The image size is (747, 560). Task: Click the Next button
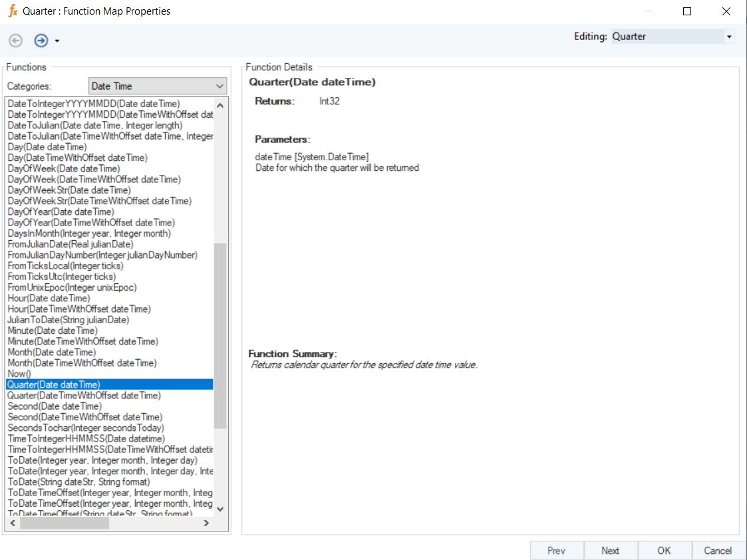610,551
